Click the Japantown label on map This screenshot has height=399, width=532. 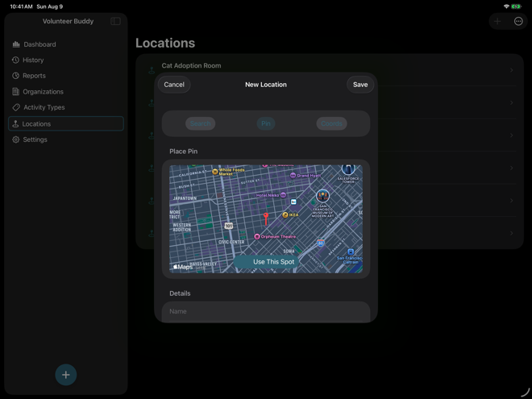tap(185, 198)
